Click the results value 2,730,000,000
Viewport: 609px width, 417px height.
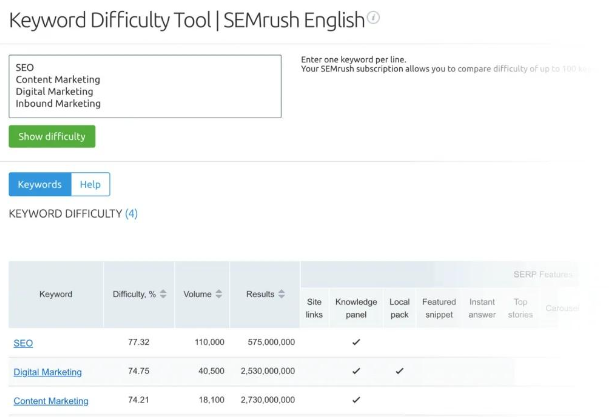[x=268, y=400]
